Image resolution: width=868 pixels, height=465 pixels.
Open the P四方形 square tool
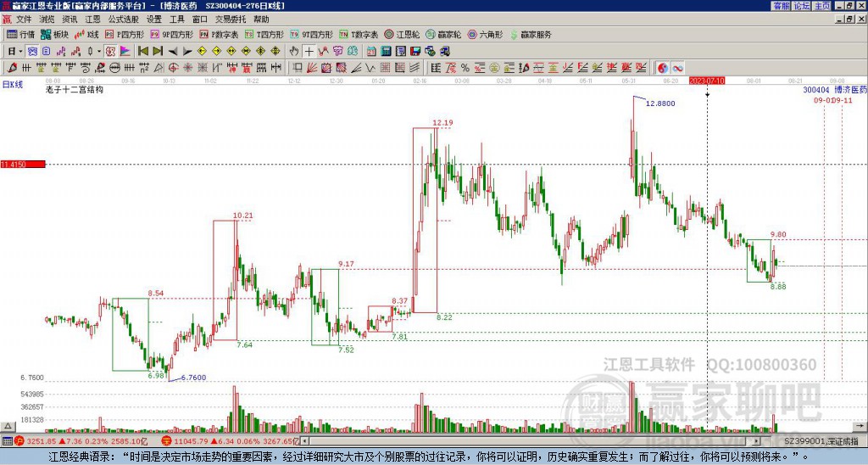tap(125, 34)
